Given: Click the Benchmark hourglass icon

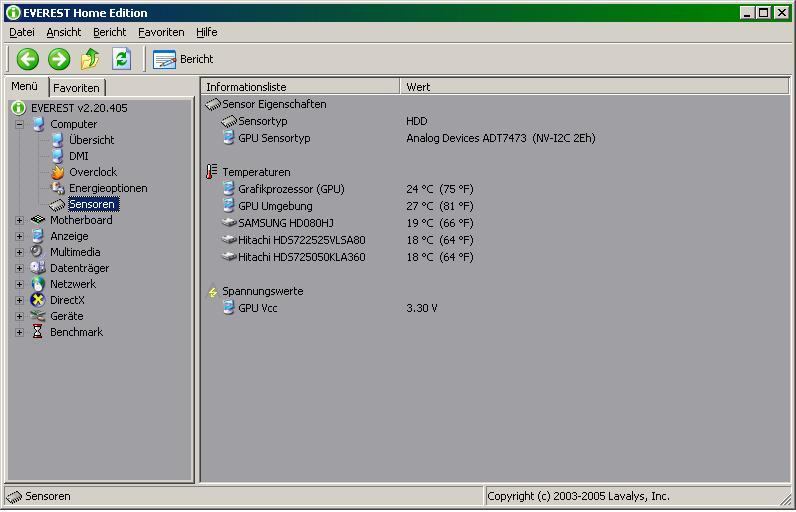Looking at the screenshot, I should point(38,331).
